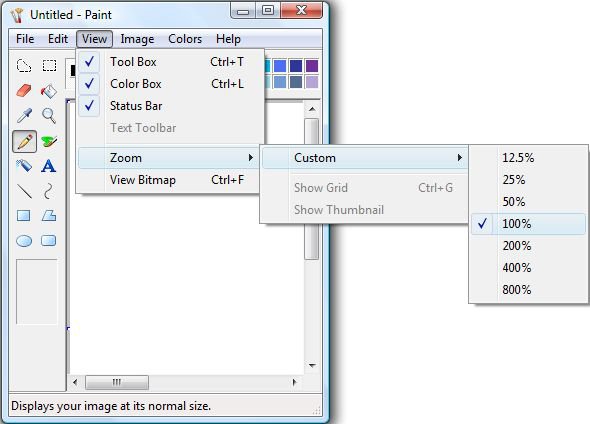Viewport: 590px width, 424px height.
Task: Open the Colors menu
Action: [185, 39]
